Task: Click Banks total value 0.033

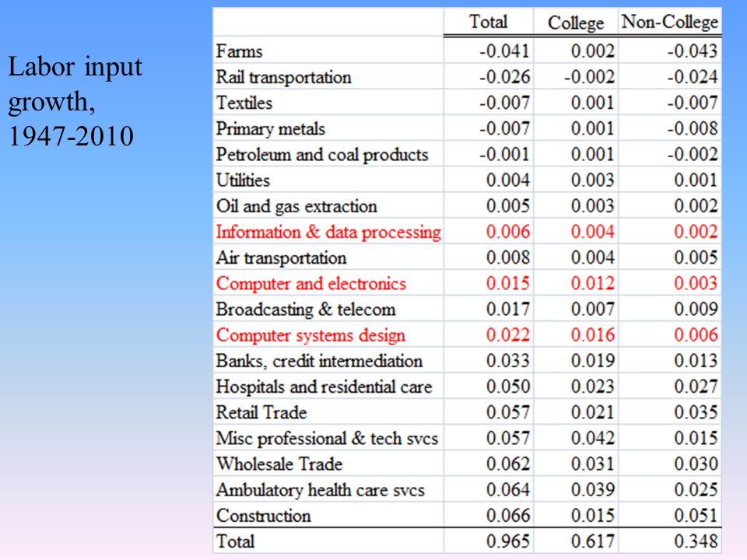Action: click(508, 360)
